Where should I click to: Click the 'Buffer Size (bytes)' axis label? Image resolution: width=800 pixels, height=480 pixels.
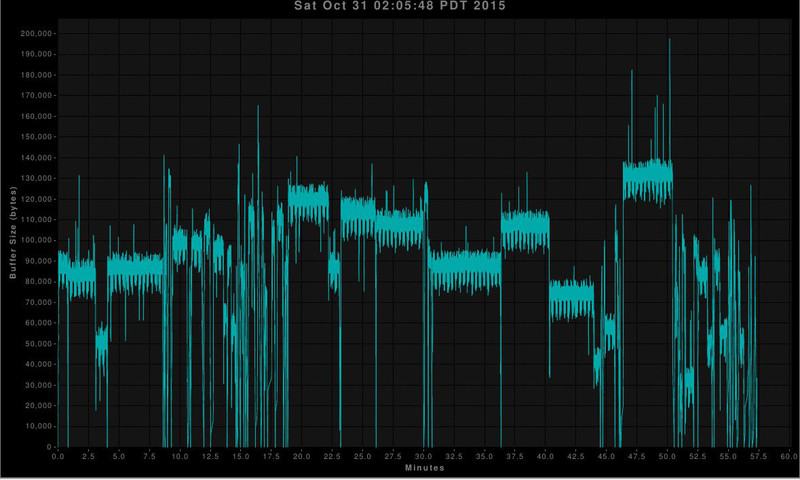point(13,232)
